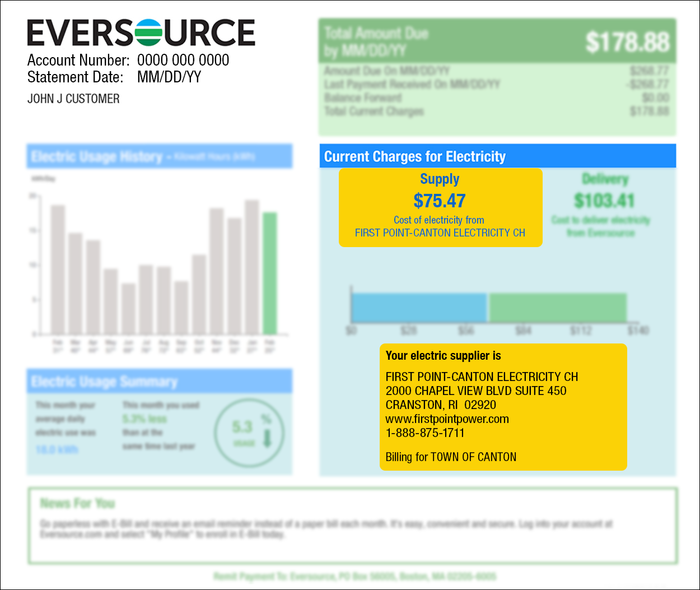Click the CRANSTON, RI 02920 line

pyautogui.click(x=441, y=405)
